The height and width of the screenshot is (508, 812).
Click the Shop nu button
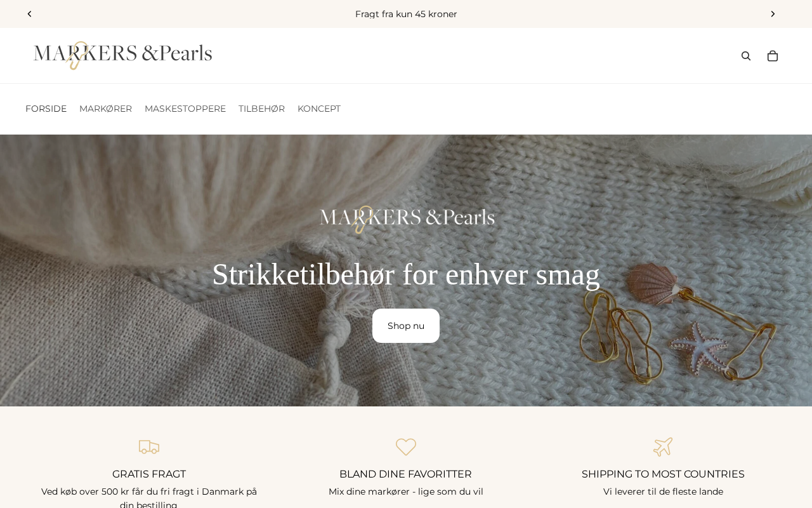coord(406,326)
